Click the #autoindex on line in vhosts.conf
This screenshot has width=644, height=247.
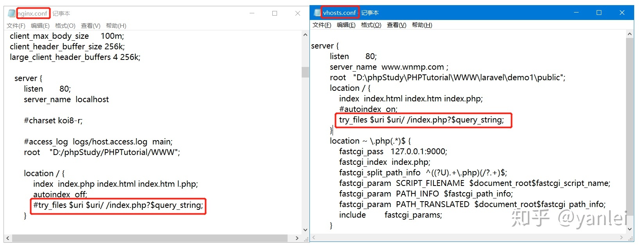(368, 109)
